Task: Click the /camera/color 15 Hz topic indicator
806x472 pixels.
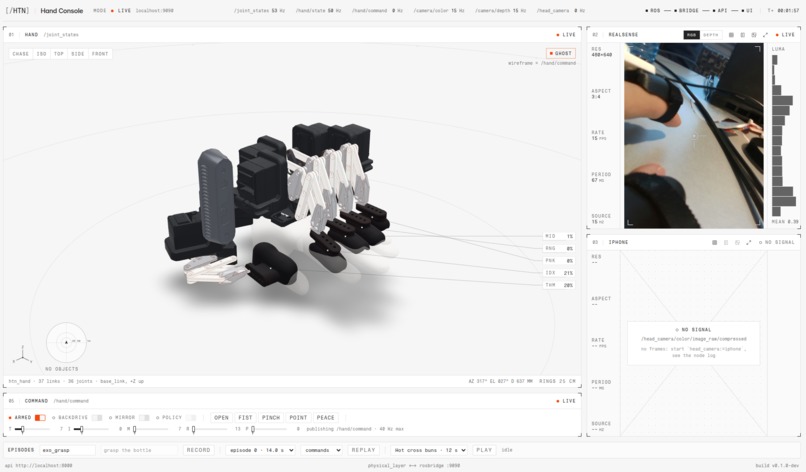Action: (x=438, y=11)
